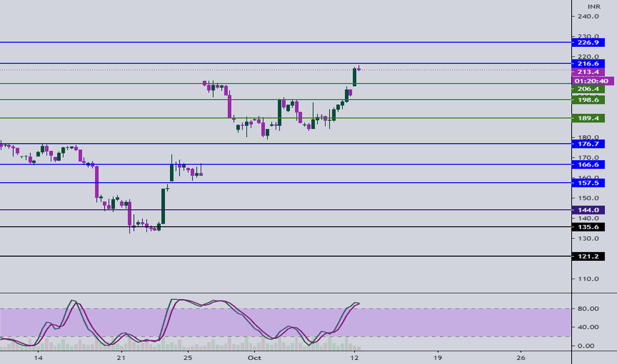The height and width of the screenshot is (364, 617).
Task: Click the 135.6 black level label
Action: pyautogui.click(x=588, y=227)
